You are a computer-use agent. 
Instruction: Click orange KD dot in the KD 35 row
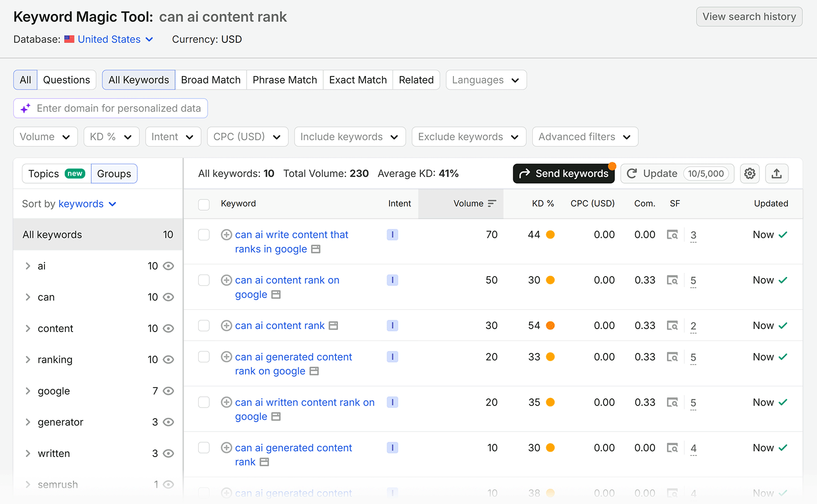[x=550, y=402]
